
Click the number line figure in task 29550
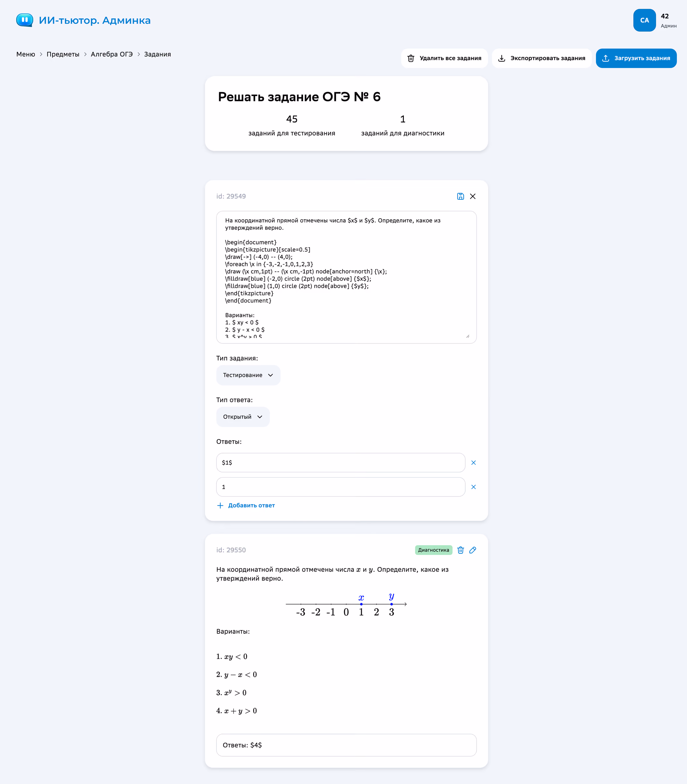[x=346, y=605]
